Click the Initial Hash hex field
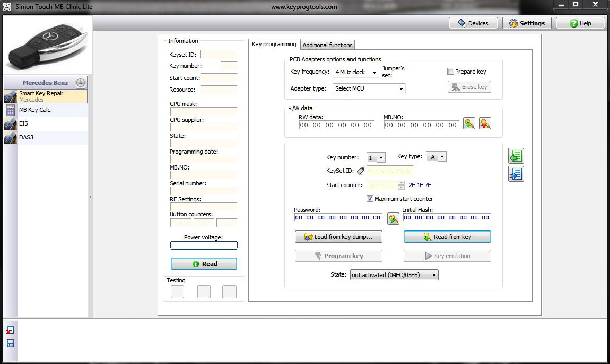The height and width of the screenshot is (364, 610). [x=447, y=218]
